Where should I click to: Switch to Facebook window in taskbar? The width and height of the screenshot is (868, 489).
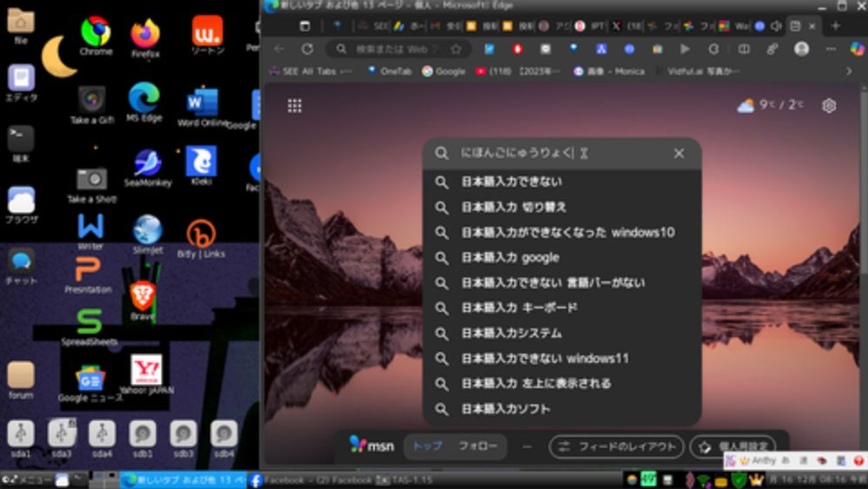310,480
